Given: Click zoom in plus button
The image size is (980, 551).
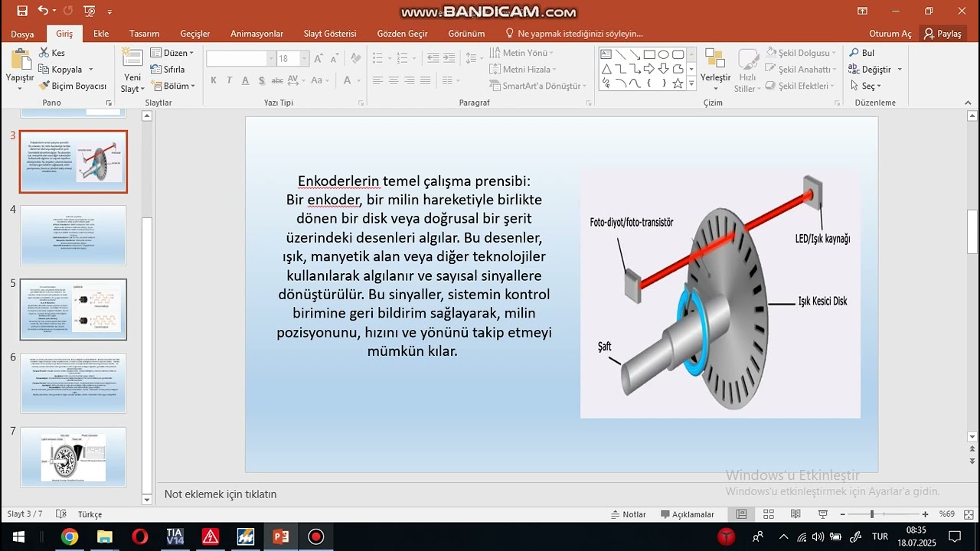Looking at the screenshot, I should [925, 514].
